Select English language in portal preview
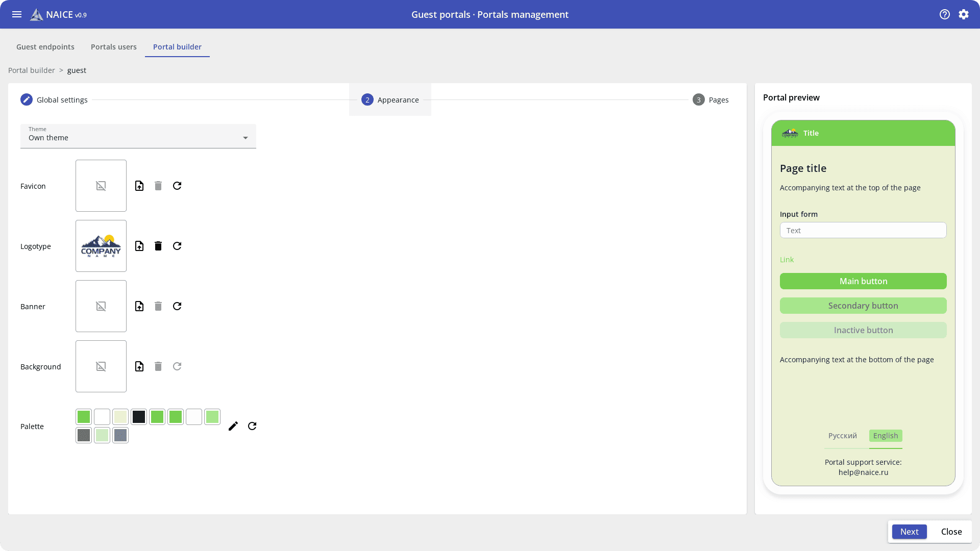 point(886,436)
